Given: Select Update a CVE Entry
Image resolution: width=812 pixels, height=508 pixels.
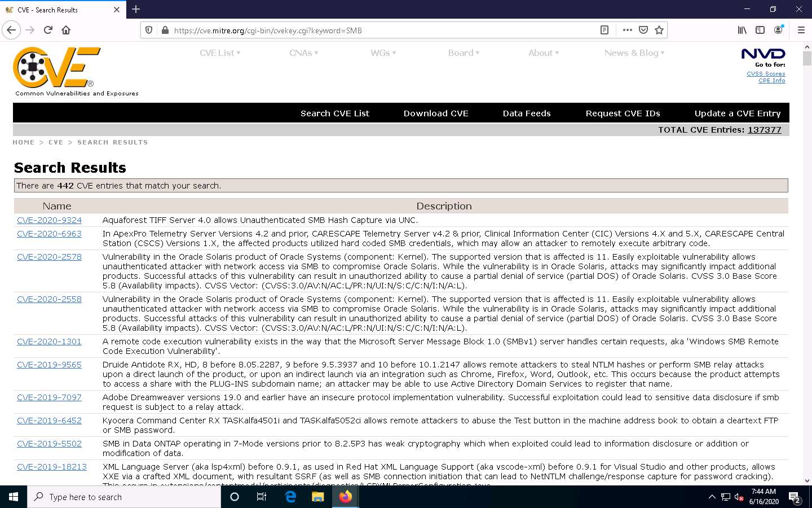Looking at the screenshot, I should (x=738, y=113).
